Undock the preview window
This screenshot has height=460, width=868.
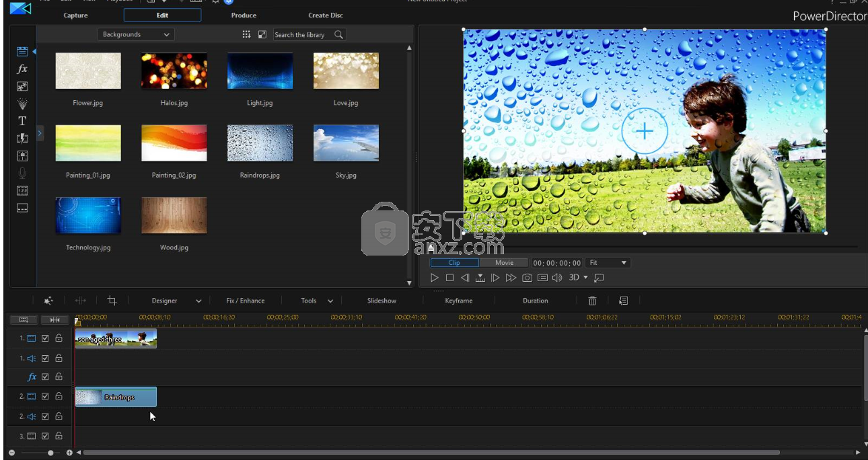click(x=599, y=278)
